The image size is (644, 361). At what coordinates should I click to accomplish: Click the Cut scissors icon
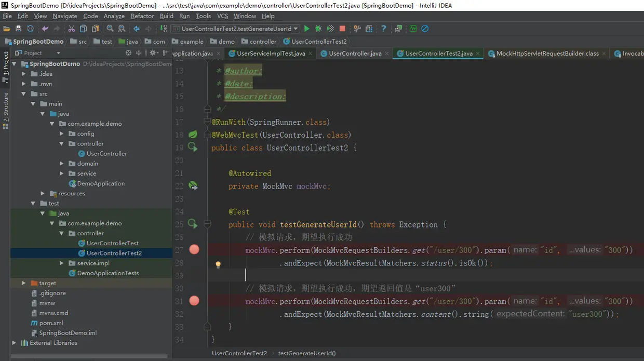72,29
